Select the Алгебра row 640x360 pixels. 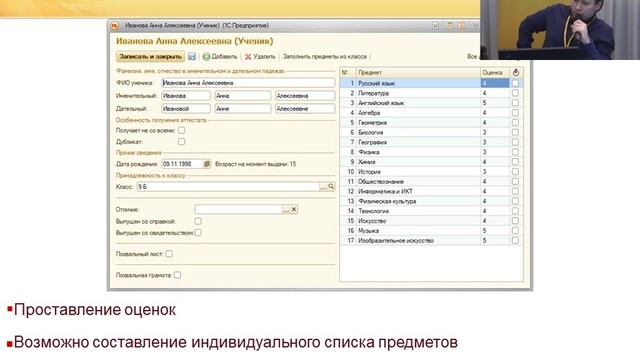tap(431, 113)
